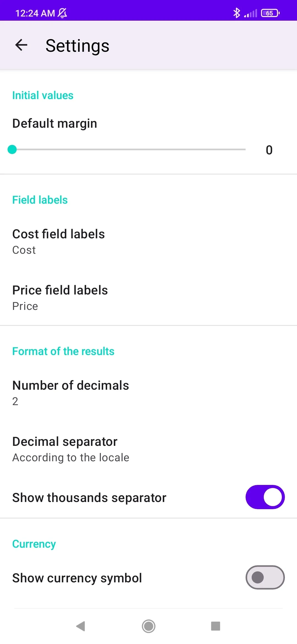Open Number of decimals setting
Screen dimensions: 297x644
point(148,393)
